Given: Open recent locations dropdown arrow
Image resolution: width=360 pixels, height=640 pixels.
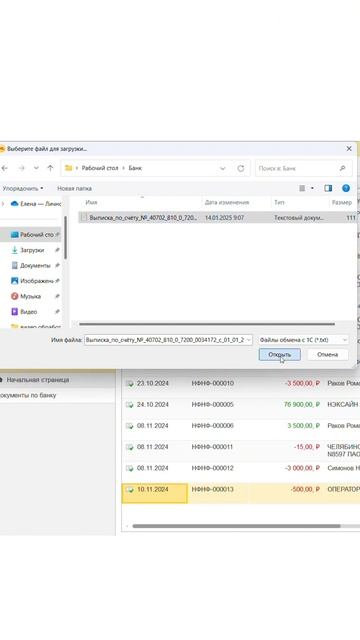Looking at the screenshot, I should click(x=36, y=168).
